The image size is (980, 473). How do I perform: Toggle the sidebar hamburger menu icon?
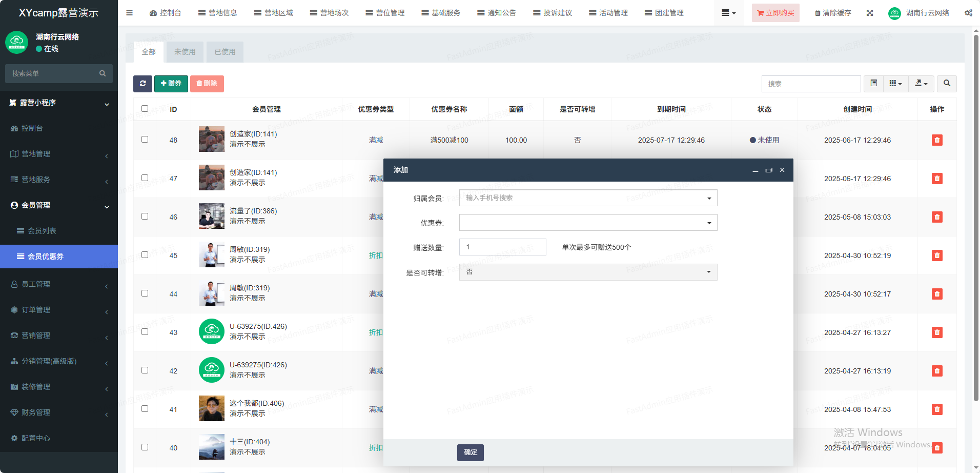(129, 13)
